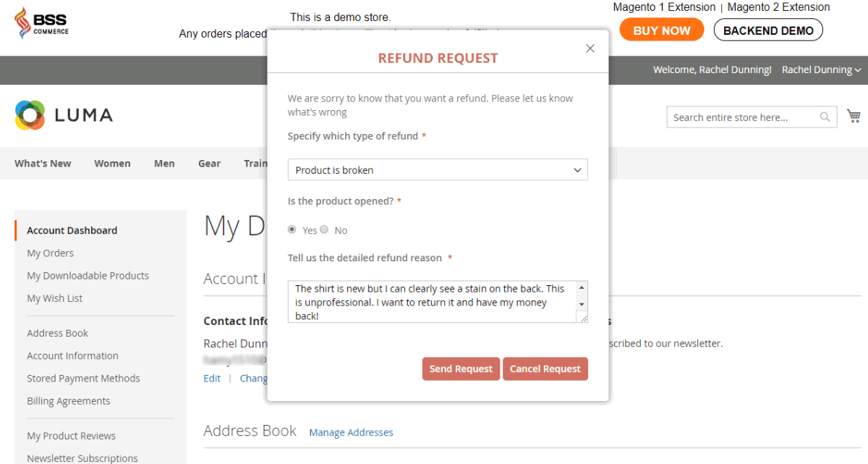This screenshot has width=868, height=464.
Task: Click in the store search field
Action: click(741, 117)
